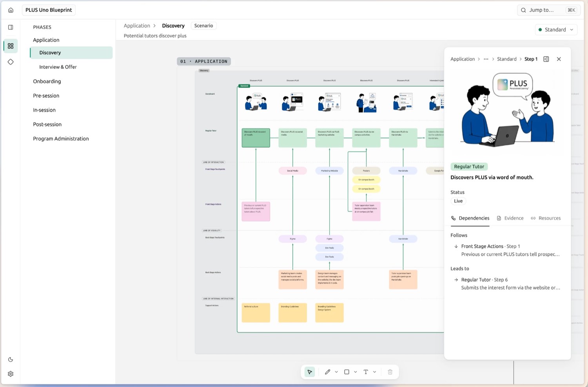Choose the rectangle shape tool
The height and width of the screenshot is (387, 588).
(347, 372)
